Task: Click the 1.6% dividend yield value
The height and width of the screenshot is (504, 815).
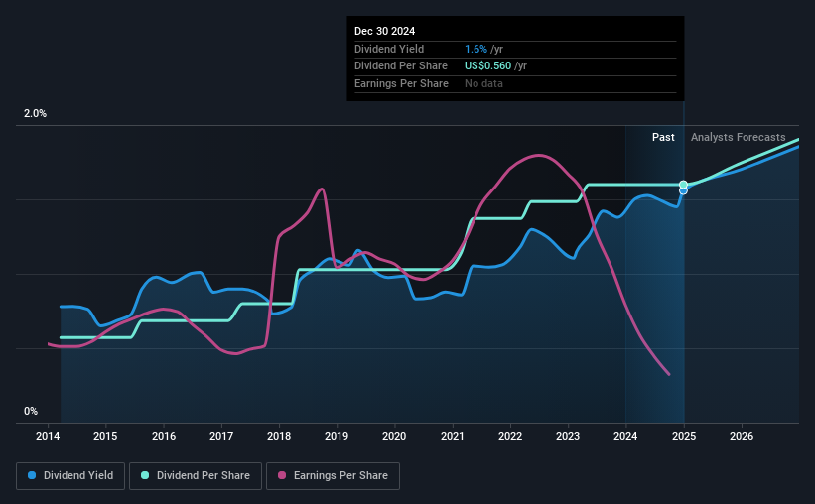Action: (x=475, y=49)
